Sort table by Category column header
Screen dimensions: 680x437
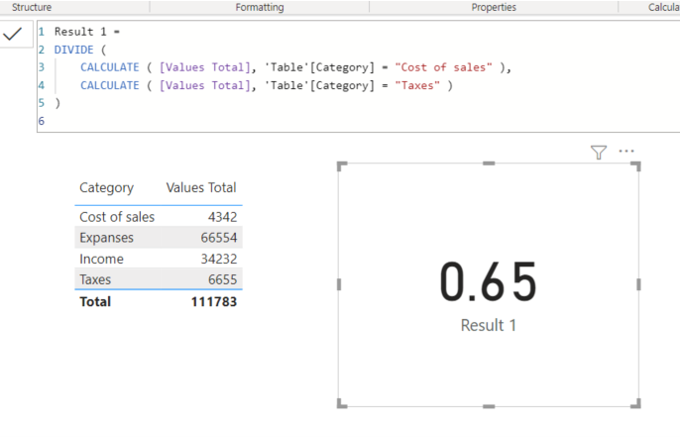(107, 188)
